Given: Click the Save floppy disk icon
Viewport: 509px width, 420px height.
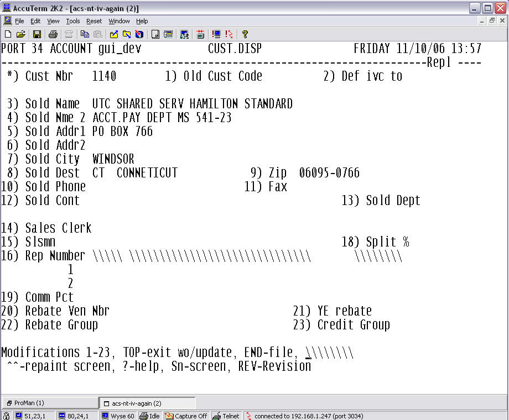Looking at the screenshot, I should tap(37, 34).
